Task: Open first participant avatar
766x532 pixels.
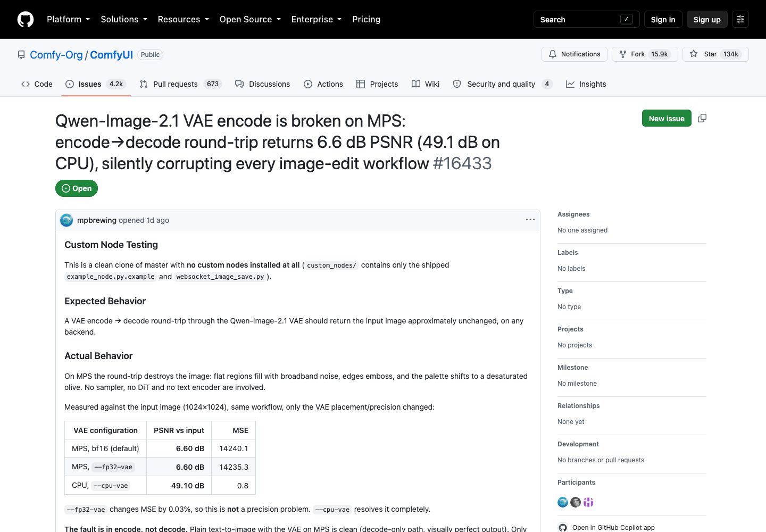Action: [563, 502]
